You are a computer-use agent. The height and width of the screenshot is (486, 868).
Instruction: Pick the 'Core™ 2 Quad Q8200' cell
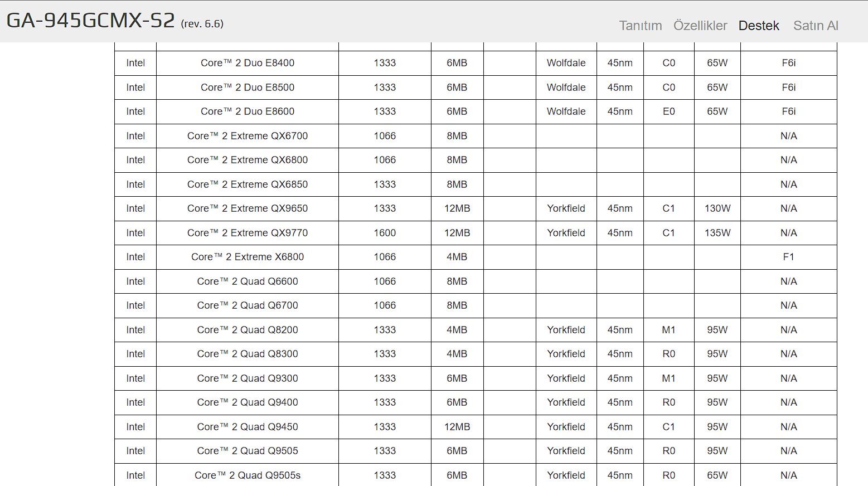point(248,330)
